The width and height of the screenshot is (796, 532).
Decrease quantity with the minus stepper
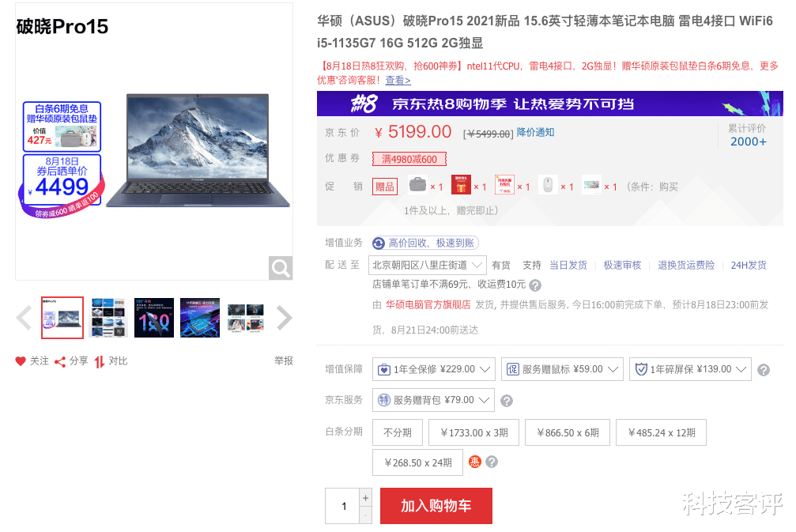365,515
